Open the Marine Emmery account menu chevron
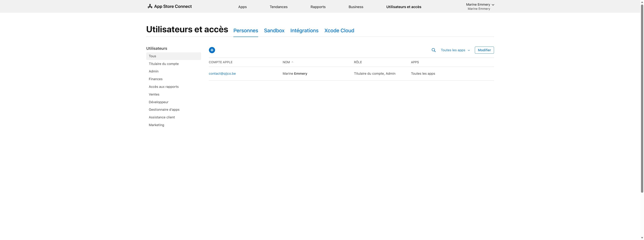Image resolution: width=644 pixels, height=240 pixels. click(493, 5)
